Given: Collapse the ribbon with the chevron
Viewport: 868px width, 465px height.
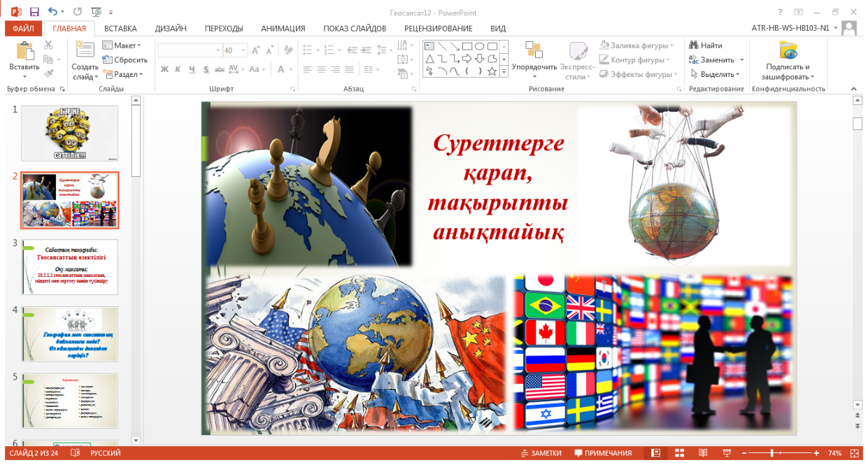Looking at the screenshot, I should tap(853, 89).
